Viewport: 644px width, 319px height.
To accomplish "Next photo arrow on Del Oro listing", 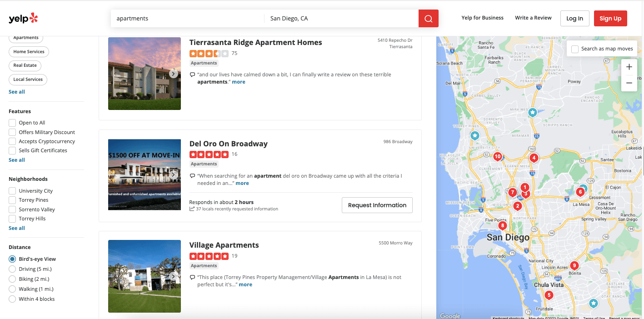I will coord(173,174).
